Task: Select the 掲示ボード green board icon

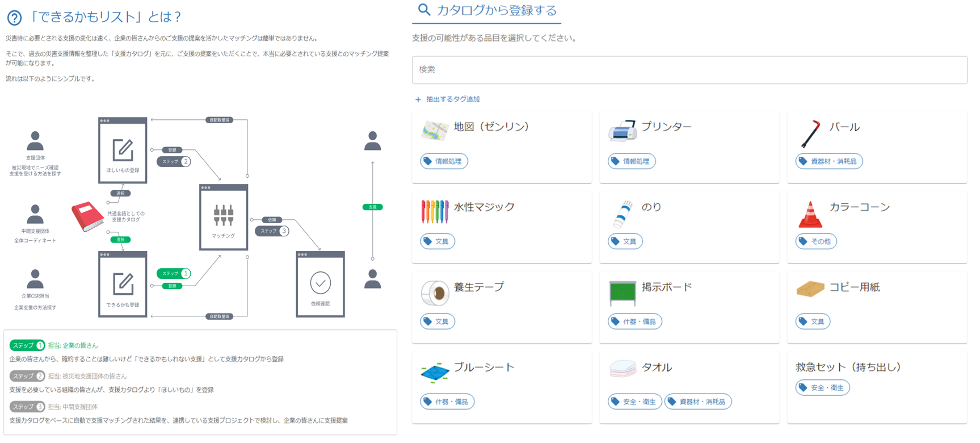Action: tap(622, 292)
